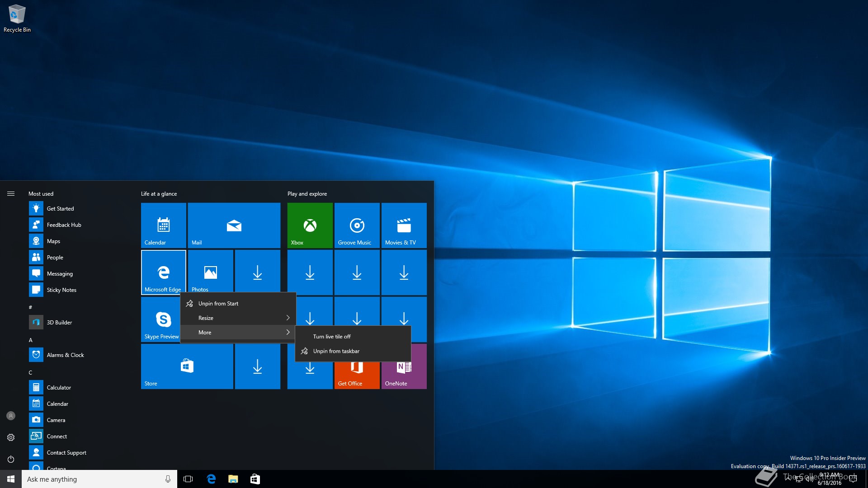Click the Power button in Start

[11, 459]
